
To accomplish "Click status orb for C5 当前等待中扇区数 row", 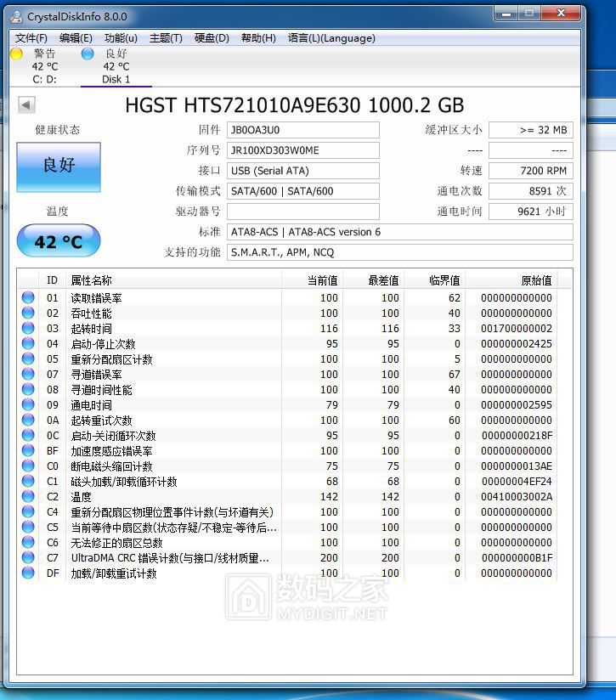I will [x=28, y=527].
